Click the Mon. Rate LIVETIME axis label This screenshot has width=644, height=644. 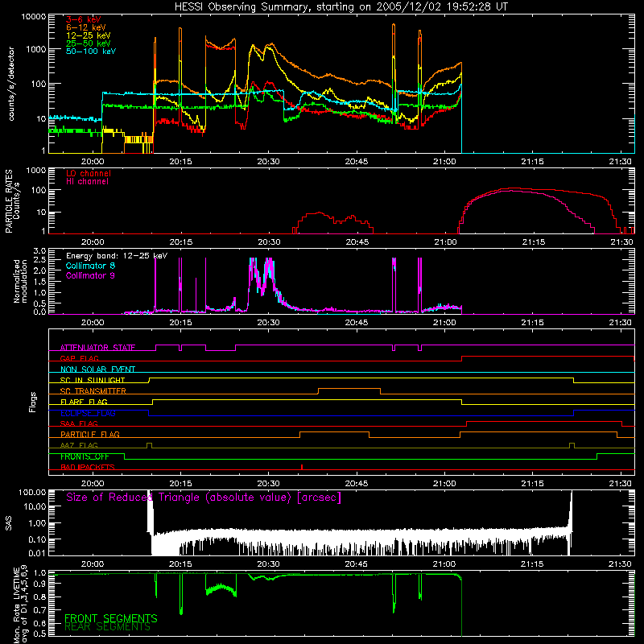(x=20, y=604)
